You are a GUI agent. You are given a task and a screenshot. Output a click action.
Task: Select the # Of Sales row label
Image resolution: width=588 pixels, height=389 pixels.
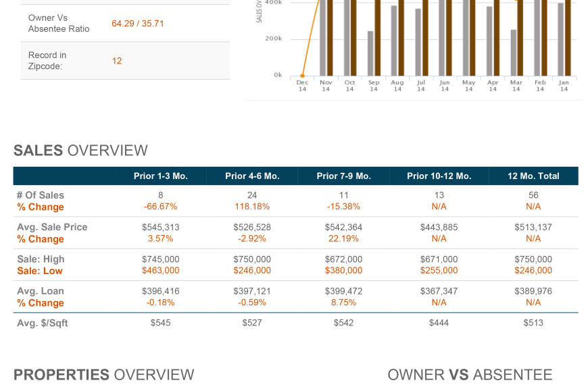42,195
